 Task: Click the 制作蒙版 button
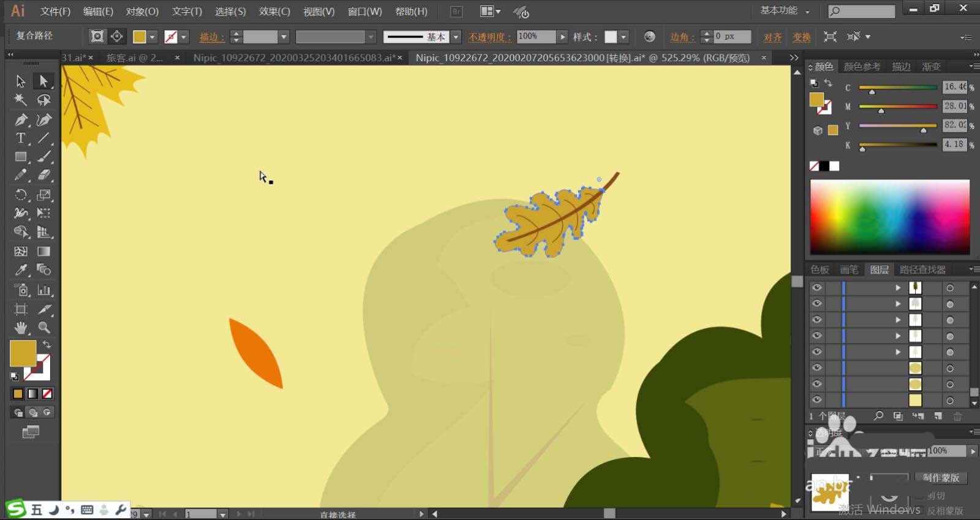click(x=941, y=477)
